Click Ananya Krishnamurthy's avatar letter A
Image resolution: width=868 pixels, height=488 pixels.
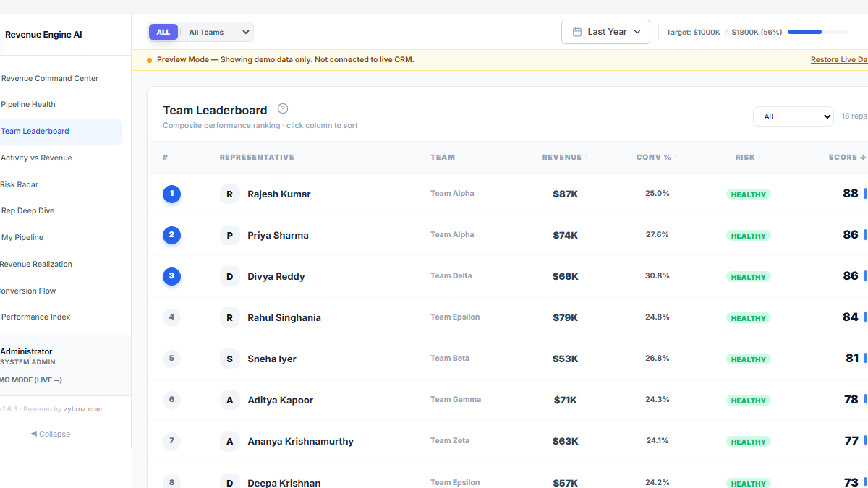[229, 441]
